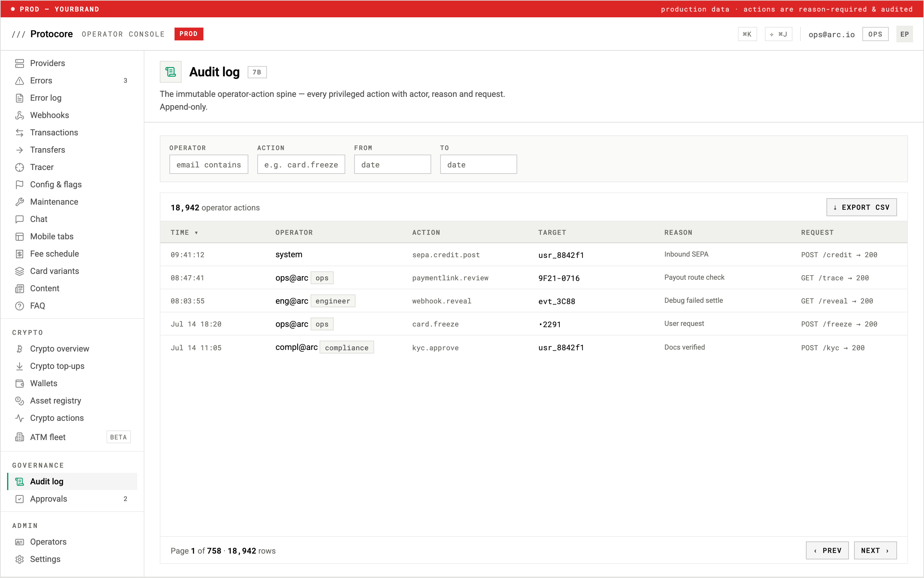Click the Asset registry coins icon
924x578 pixels.
20,401
